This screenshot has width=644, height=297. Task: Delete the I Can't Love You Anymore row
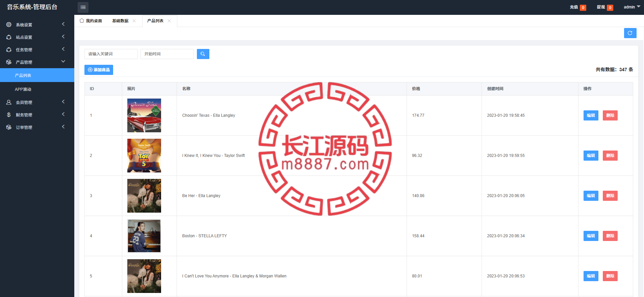click(x=610, y=276)
